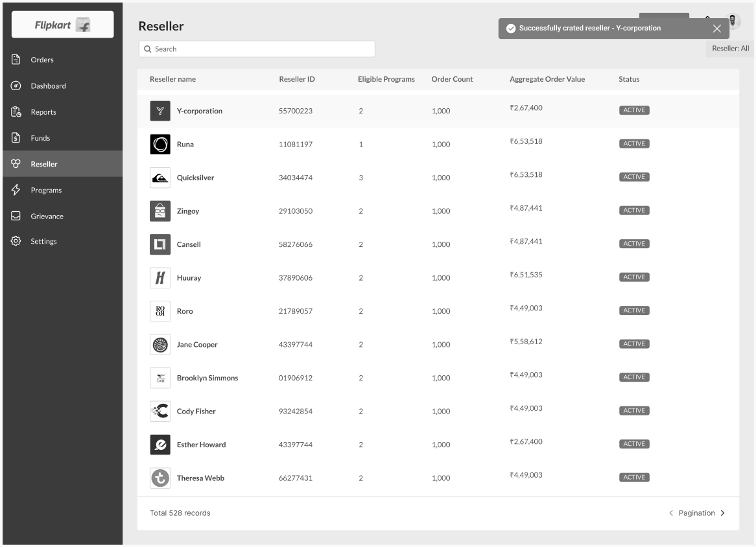Viewport: 756px width, 547px height.
Task: Open Reports using its clipboard icon
Action: click(x=16, y=112)
